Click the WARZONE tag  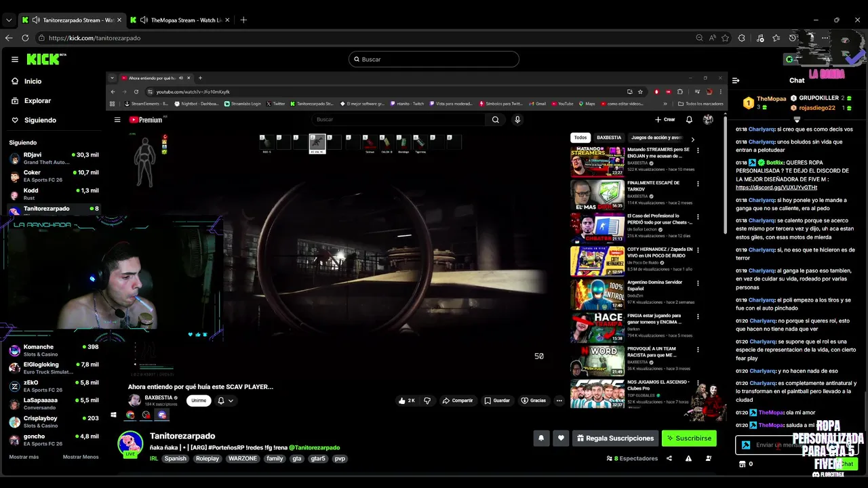click(243, 458)
